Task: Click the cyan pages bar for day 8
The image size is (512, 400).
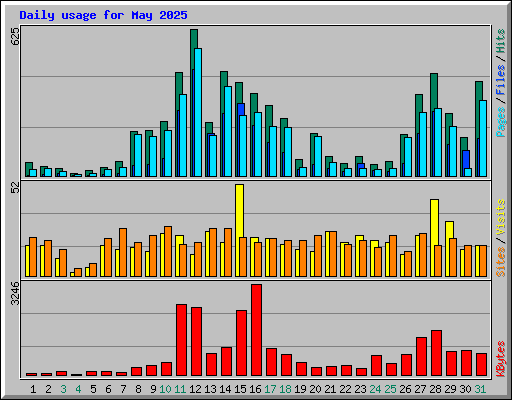Action: 138,156
